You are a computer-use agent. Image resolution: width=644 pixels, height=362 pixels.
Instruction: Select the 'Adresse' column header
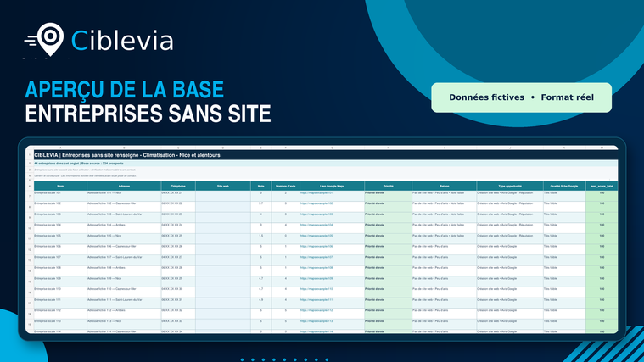[124, 187]
